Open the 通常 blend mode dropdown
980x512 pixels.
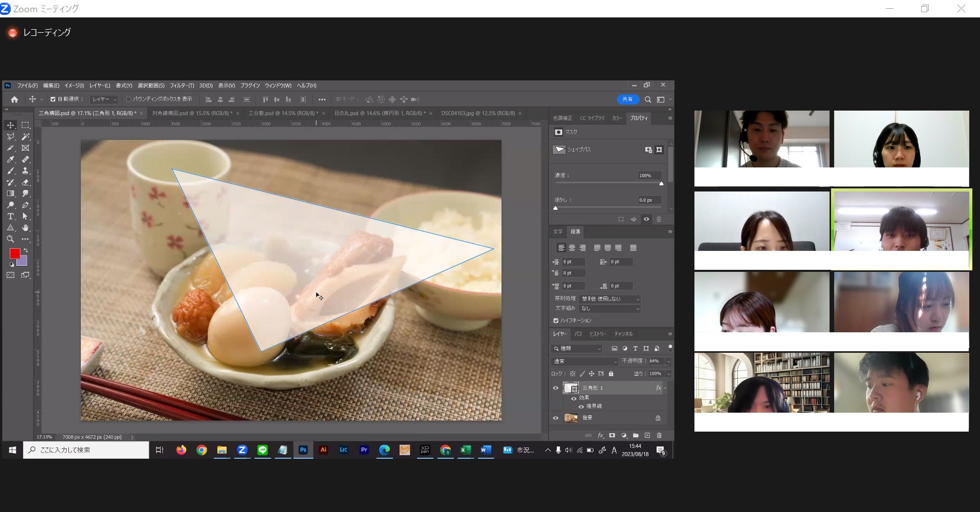click(x=585, y=361)
